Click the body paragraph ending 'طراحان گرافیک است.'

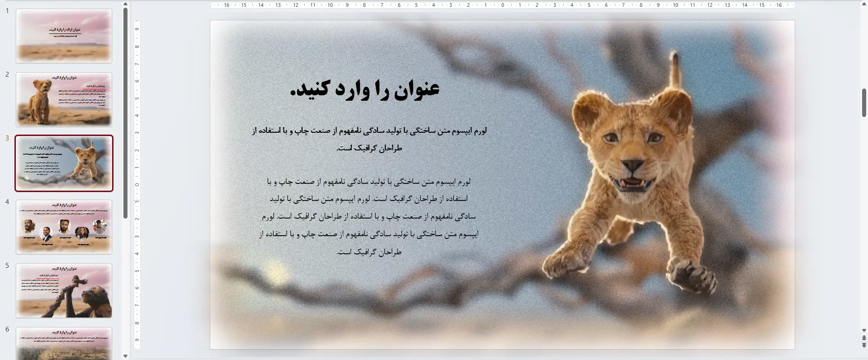369,216
